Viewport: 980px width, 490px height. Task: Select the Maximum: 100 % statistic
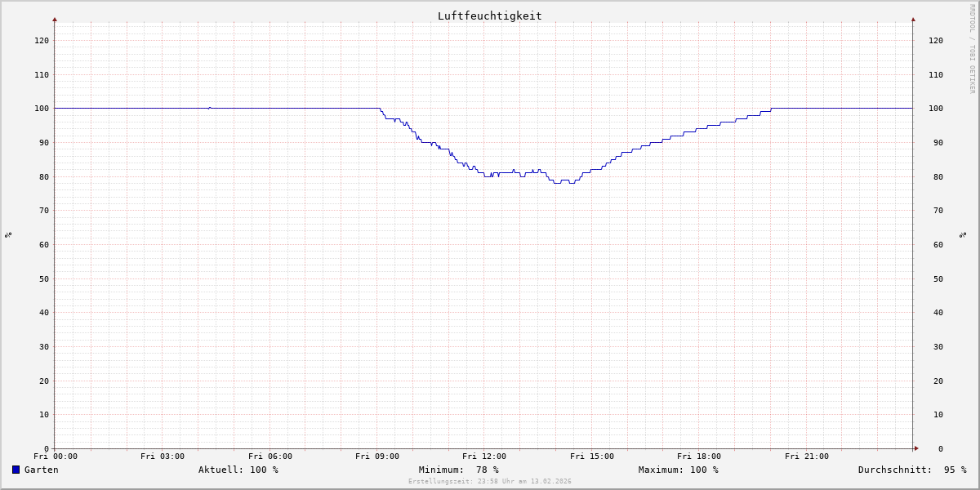pyautogui.click(x=678, y=470)
